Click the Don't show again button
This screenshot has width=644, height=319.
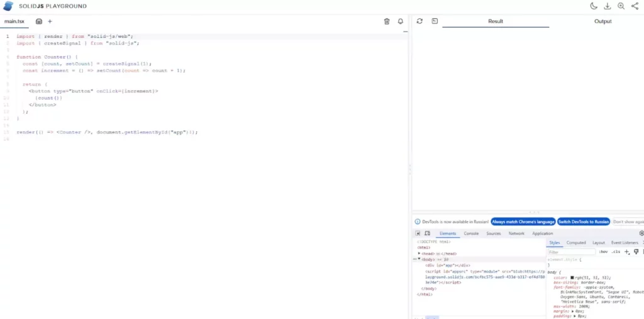tap(628, 221)
